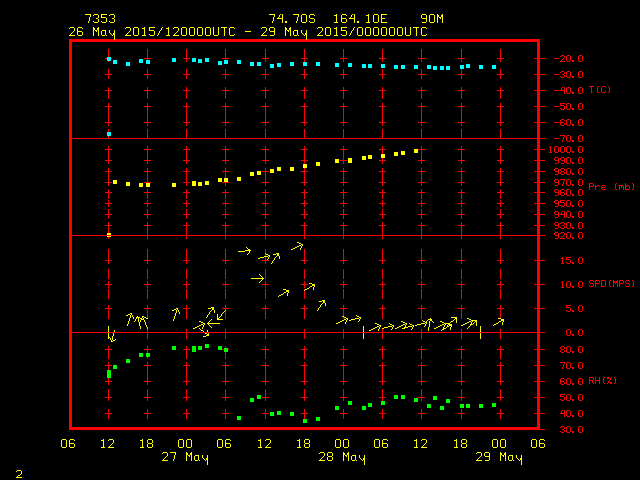Image resolution: width=640 pixels, height=480 pixels.
Task: Click the 980.0 pressure tick value
Action: coord(569,171)
